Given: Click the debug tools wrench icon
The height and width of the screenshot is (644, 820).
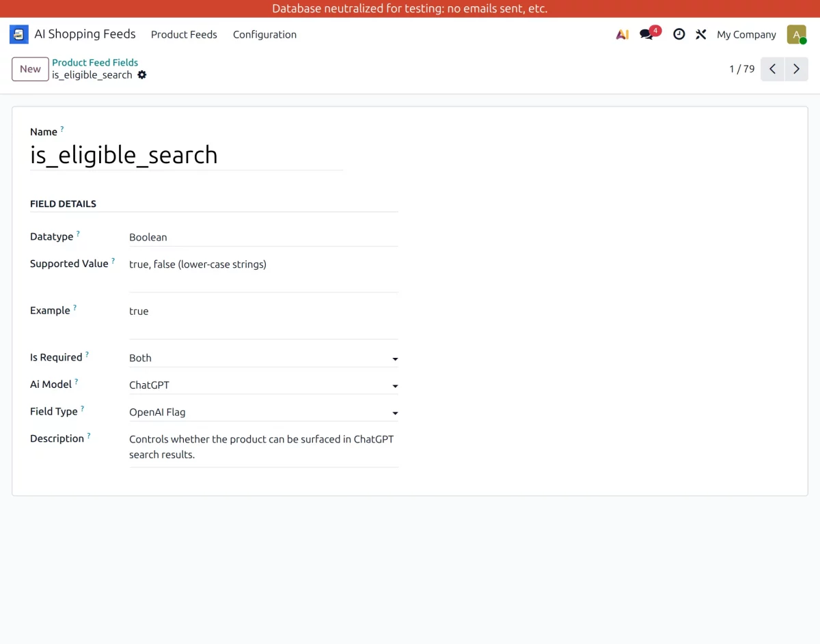Looking at the screenshot, I should 700,34.
